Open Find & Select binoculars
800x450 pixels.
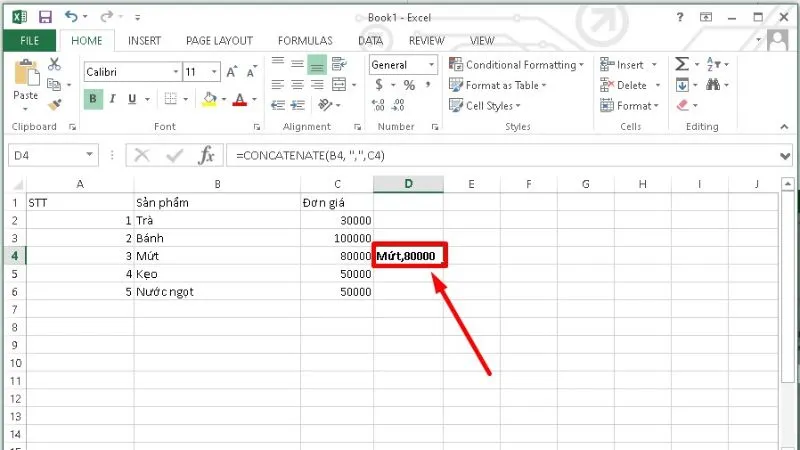713,84
